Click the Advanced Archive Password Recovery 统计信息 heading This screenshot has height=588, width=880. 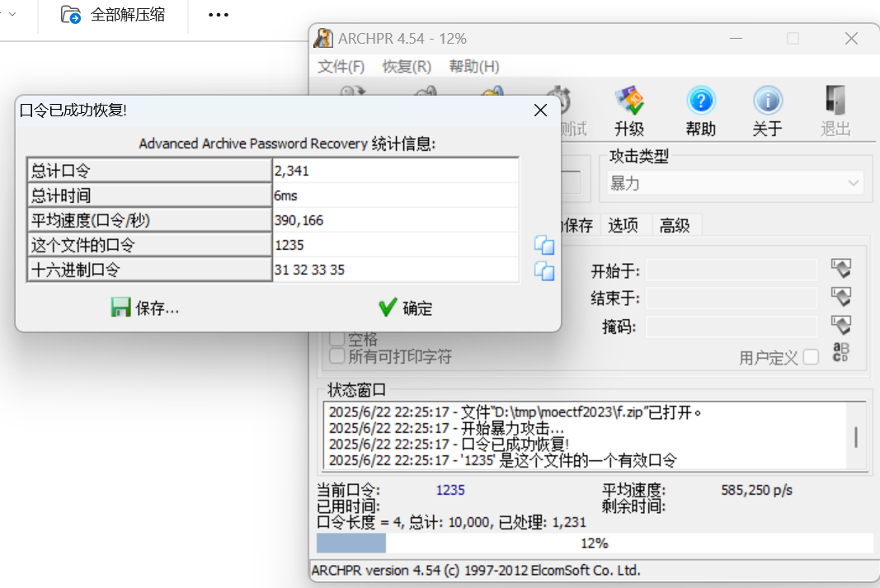[287, 143]
